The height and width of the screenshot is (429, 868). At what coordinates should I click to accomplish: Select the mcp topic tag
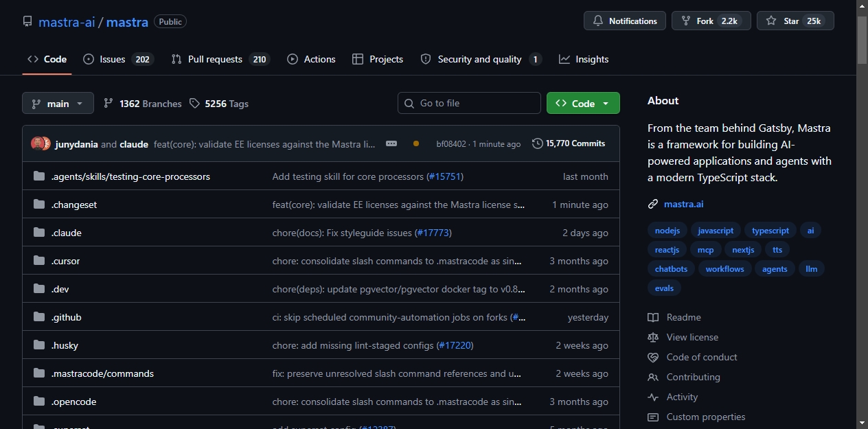coord(706,250)
